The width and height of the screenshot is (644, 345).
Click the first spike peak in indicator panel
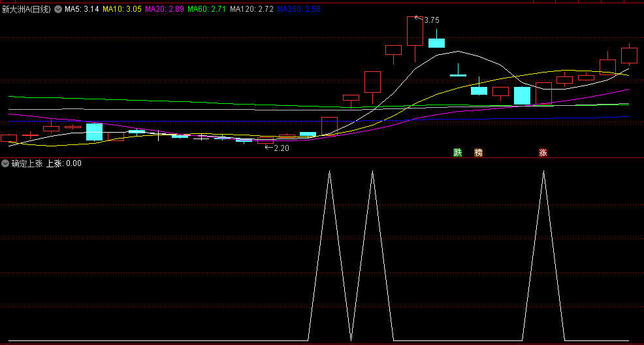click(329, 171)
